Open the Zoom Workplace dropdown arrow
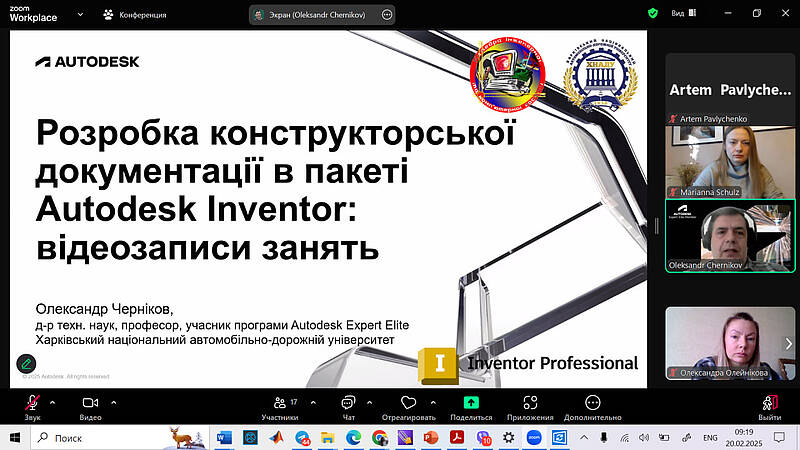Image resolution: width=800 pixels, height=450 pixels. (x=80, y=15)
